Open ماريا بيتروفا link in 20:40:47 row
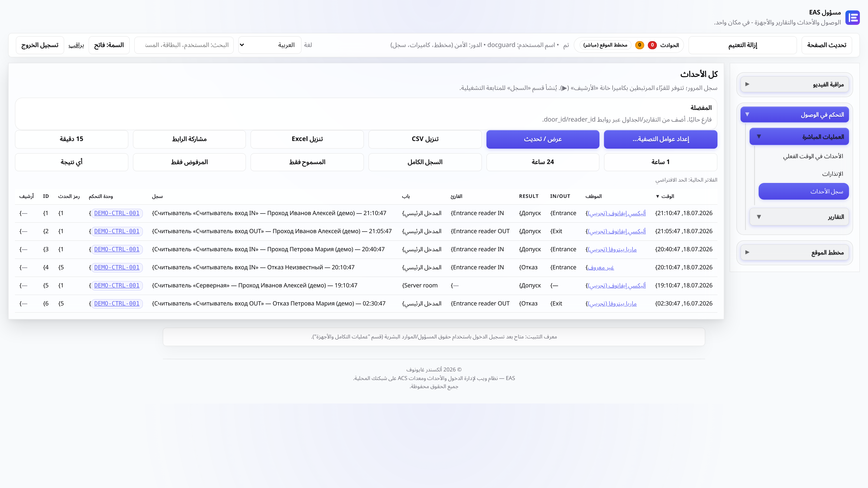Viewport: 868px width, 488px height. [612, 249]
